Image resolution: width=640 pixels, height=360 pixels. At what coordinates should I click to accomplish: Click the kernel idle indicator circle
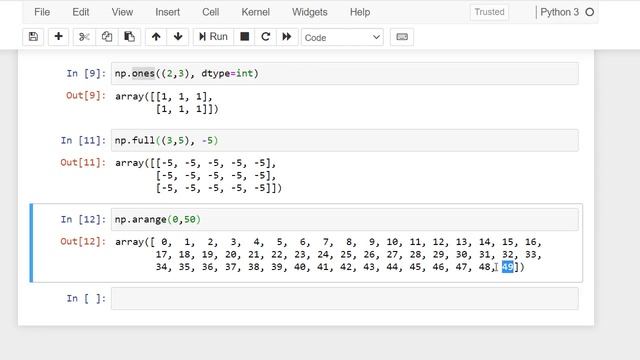[590, 12]
